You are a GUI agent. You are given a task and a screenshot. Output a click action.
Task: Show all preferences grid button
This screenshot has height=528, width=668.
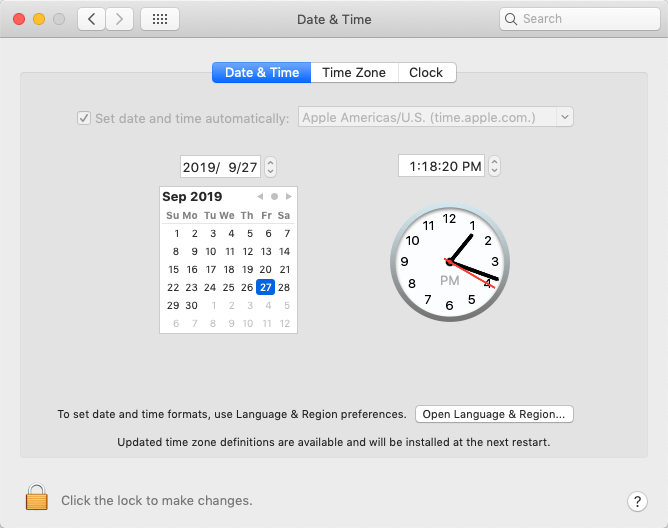click(160, 19)
